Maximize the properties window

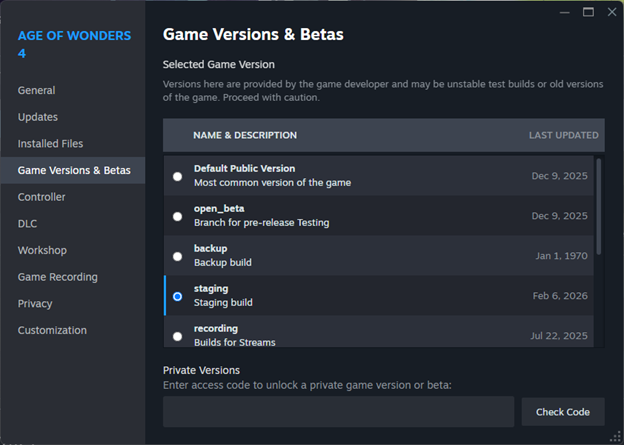pyautogui.click(x=588, y=12)
